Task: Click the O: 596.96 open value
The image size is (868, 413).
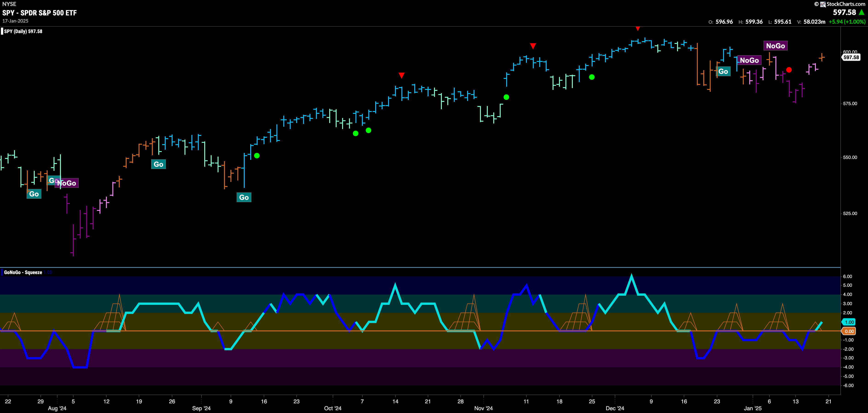Action: [721, 22]
